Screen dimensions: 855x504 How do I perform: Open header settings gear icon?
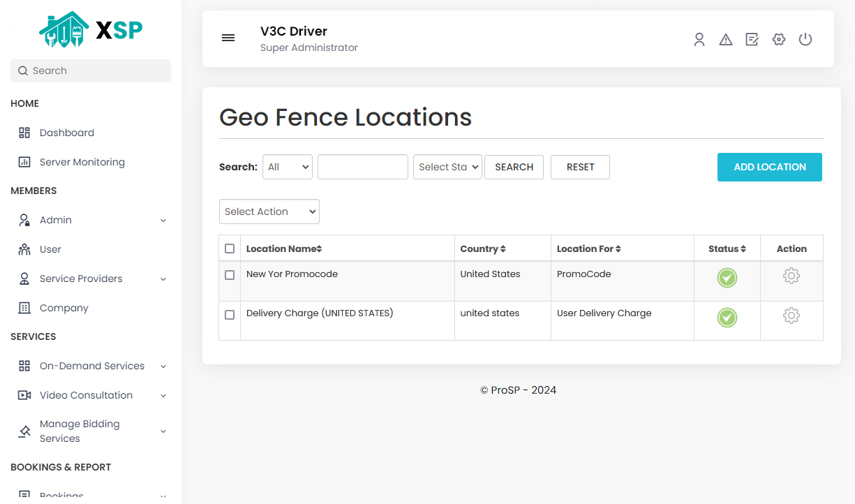(779, 39)
